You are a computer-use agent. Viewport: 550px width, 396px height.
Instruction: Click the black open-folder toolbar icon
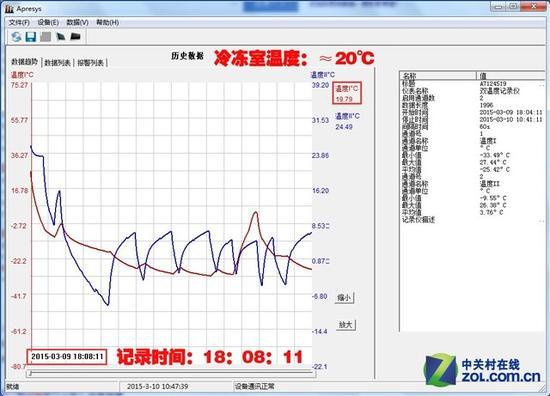[75, 36]
